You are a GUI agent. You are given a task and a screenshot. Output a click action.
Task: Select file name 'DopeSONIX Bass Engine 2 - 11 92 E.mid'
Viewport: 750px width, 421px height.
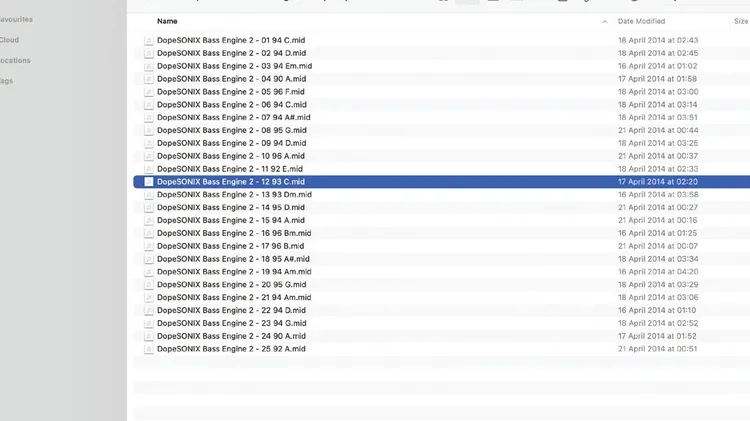pyautogui.click(x=230, y=169)
